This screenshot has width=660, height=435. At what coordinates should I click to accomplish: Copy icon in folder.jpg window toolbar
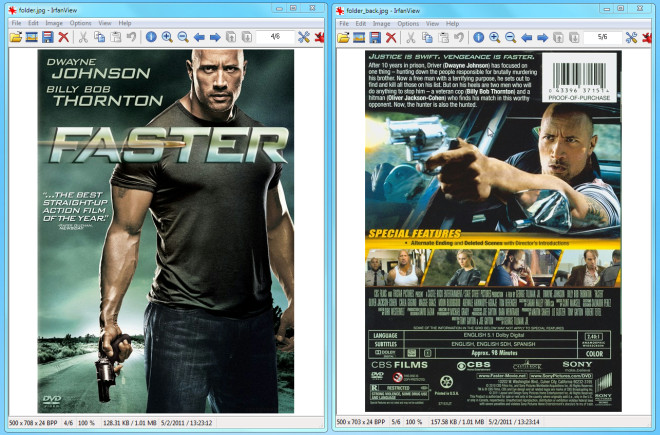tap(99, 37)
